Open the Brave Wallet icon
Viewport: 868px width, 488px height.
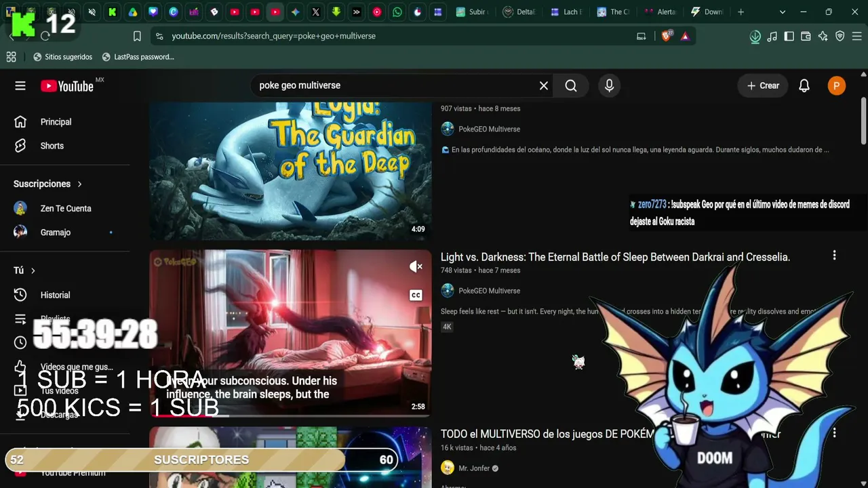point(806,37)
